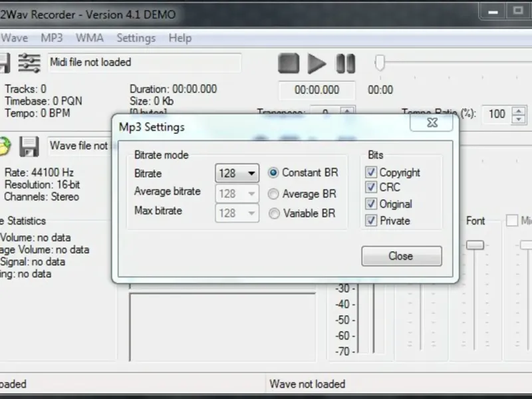Open the Bitrate dropdown
532x399 pixels.
tap(237, 174)
